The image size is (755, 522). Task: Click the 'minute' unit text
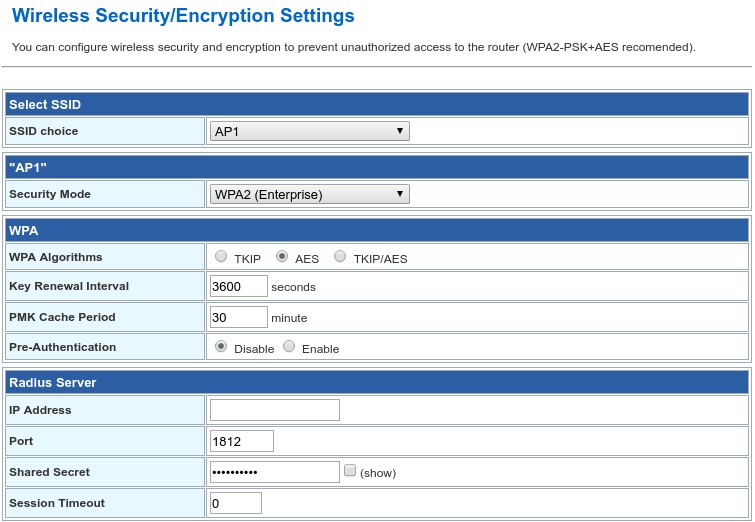(x=289, y=318)
